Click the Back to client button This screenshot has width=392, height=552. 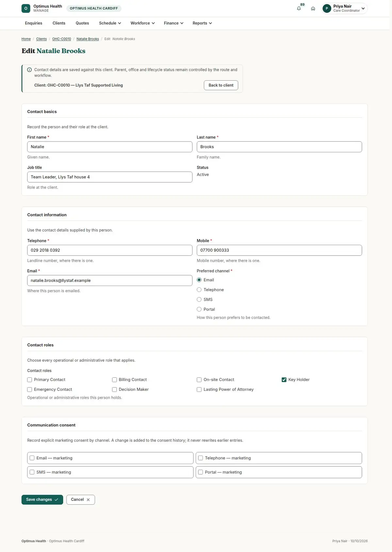(x=221, y=85)
